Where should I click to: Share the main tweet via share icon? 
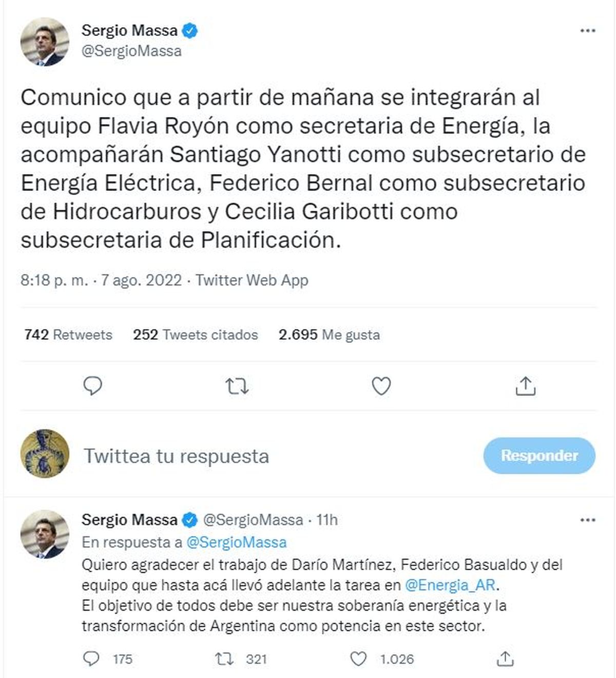click(525, 386)
